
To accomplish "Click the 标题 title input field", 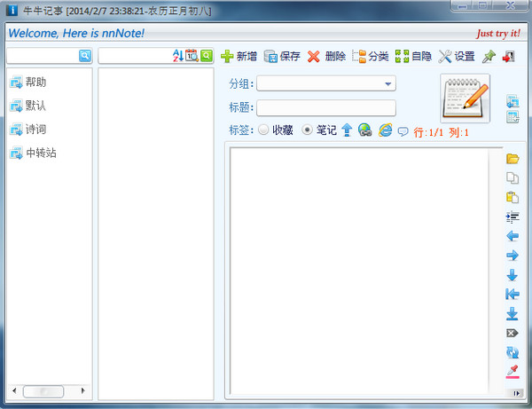I will [x=325, y=107].
